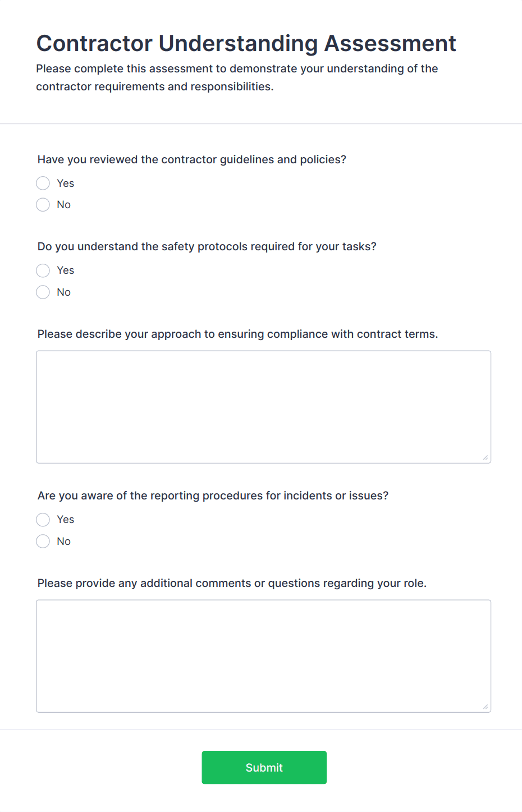Select Yes for reporting procedures awareness

(43, 519)
